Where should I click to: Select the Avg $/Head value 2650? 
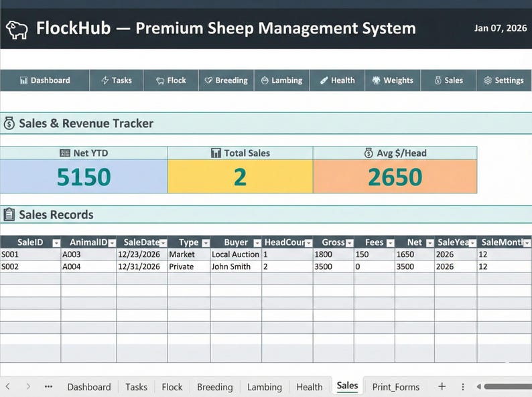[x=395, y=177]
